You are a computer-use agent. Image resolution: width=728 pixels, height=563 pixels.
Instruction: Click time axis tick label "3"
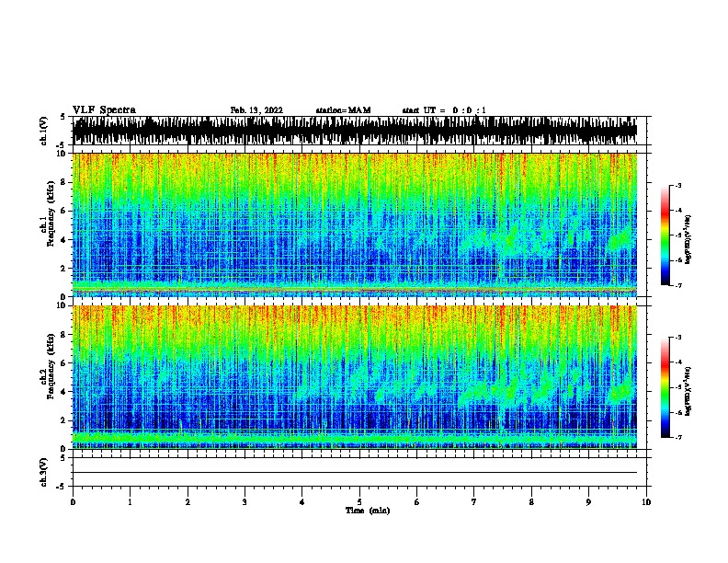tap(245, 501)
